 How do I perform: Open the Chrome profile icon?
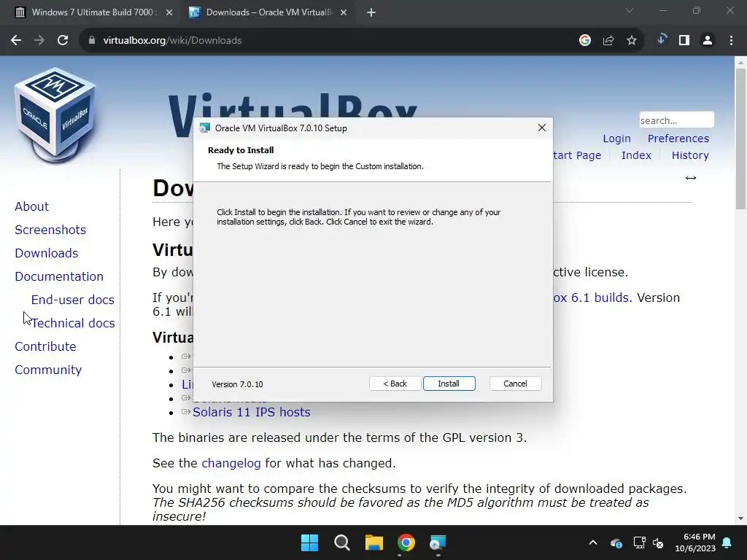(708, 41)
